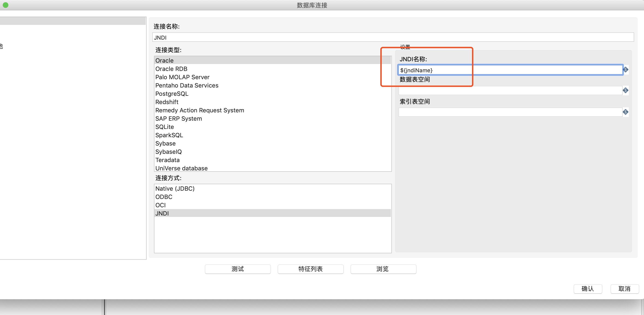The width and height of the screenshot is (644, 315).
Task: Select Native (JDBC) access method
Action: (x=175, y=189)
